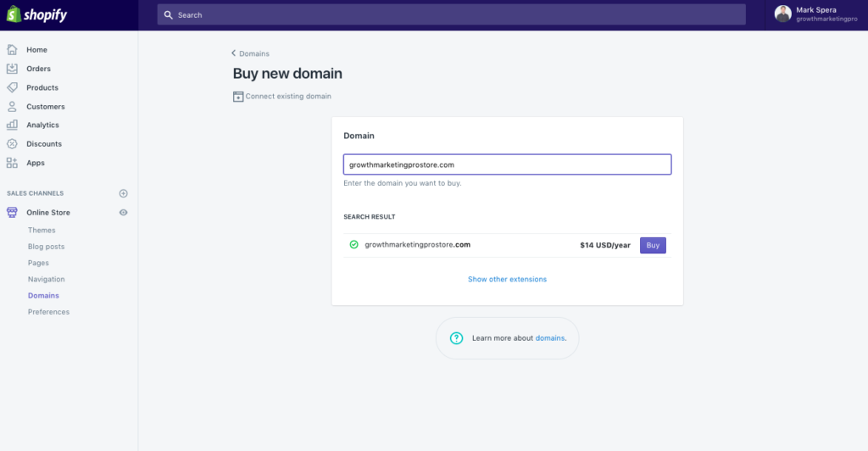The image size is (868, 451).
Task: Click the Analytics bar chart icon
Action: click(12, 125)
